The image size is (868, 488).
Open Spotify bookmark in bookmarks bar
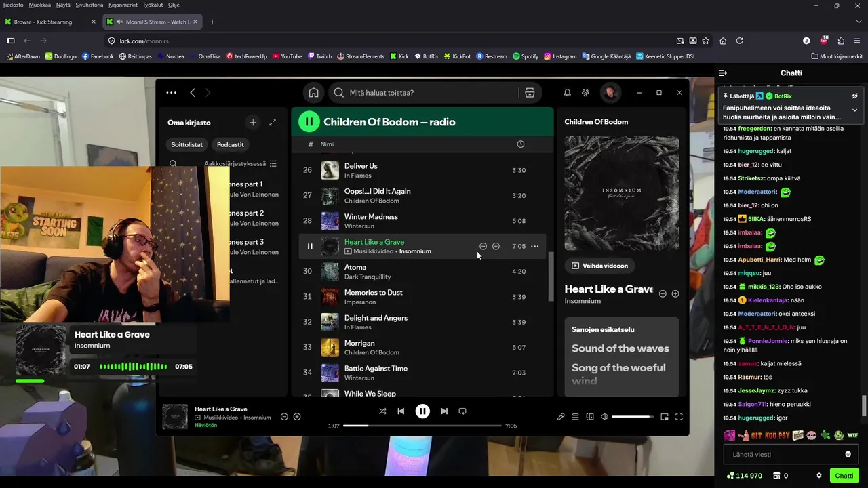(x=526, y=56)
